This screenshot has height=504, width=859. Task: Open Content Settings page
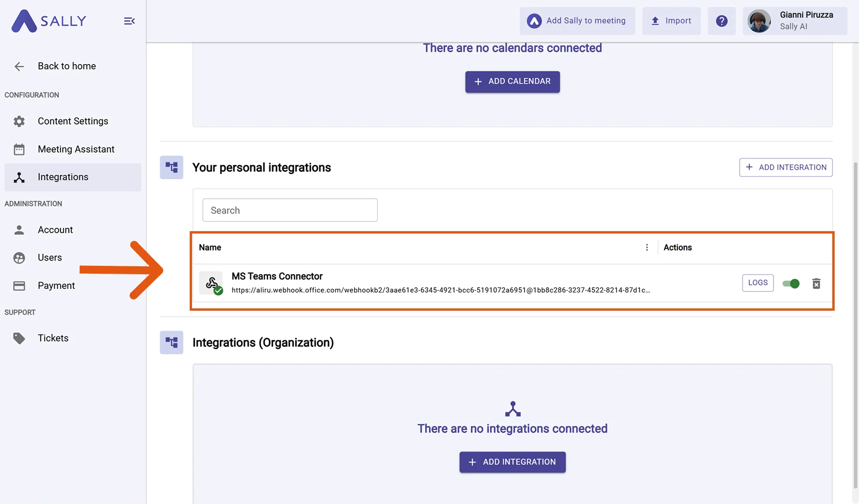(x=73, y=121)
